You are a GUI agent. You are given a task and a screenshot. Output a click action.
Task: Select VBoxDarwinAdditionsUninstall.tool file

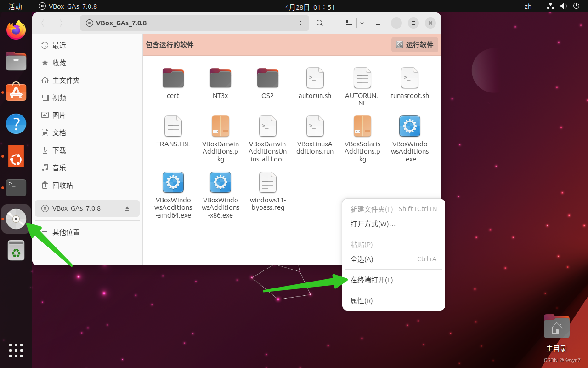click(268, 139)
